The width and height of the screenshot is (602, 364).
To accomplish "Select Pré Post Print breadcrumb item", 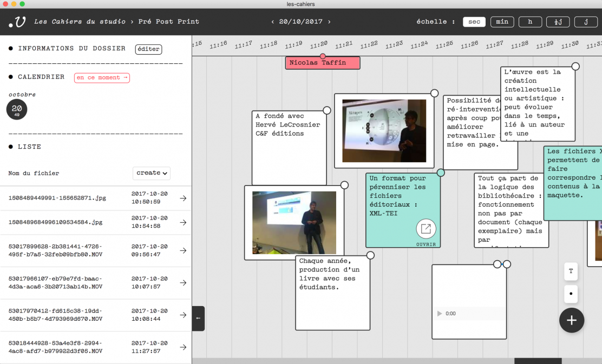I will (x=168, y=22).
